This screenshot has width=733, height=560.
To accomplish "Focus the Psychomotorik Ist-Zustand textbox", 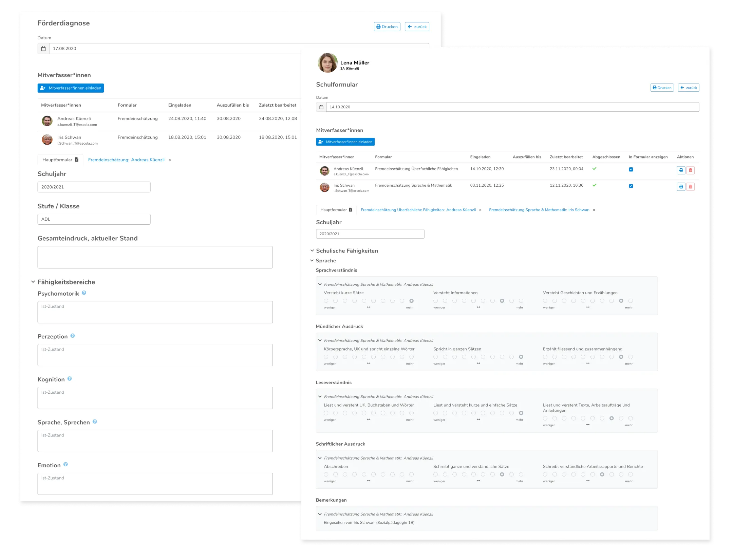I will pyautogui.click(x=155, y=312).
